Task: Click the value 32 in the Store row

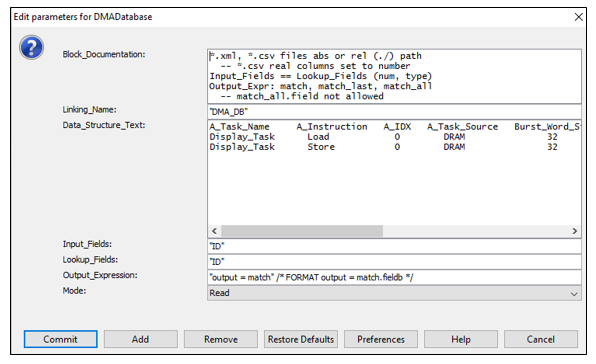Action: point(552,147)
